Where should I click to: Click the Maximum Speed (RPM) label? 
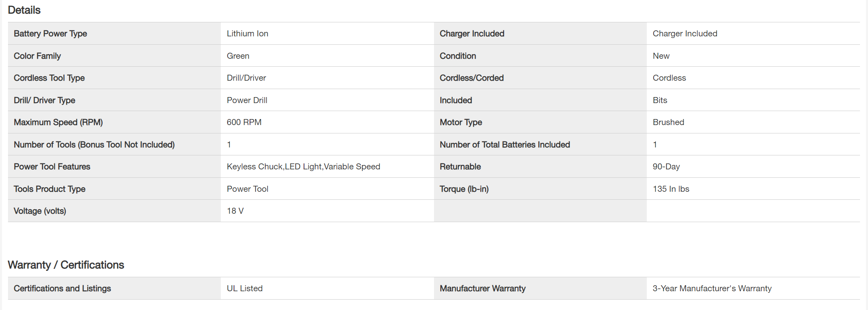click(58, 122)
